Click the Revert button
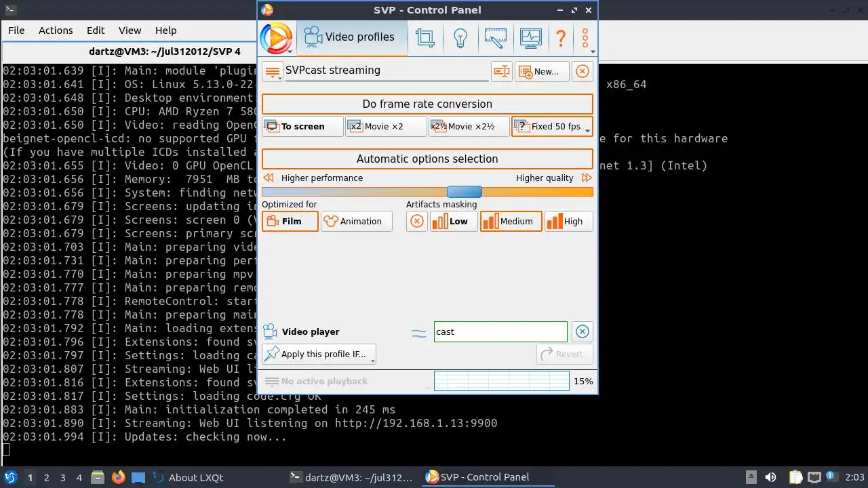 pyautogui.click(x=565, y=354)
